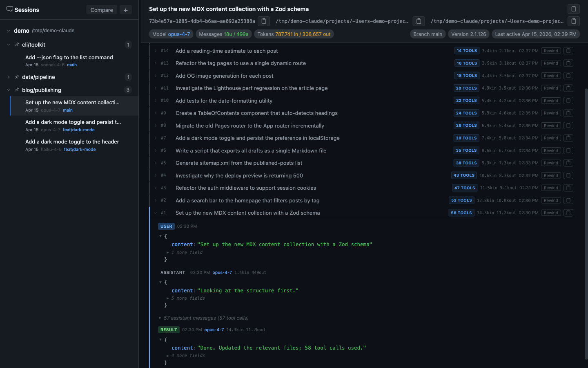
Task: Open '58 TOOLS' badge on turn #1
Action: click(x=461, y=213)
